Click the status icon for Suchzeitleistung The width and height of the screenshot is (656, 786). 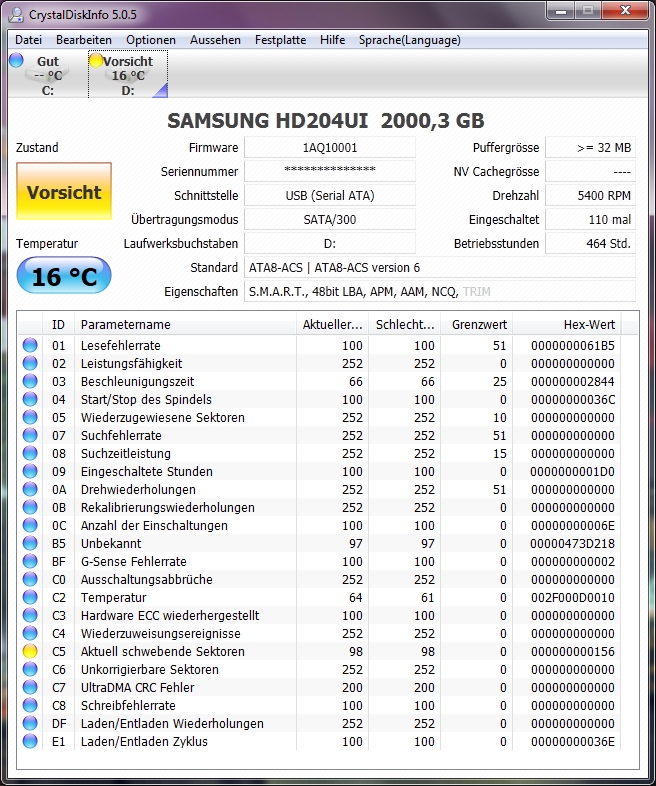30,453
